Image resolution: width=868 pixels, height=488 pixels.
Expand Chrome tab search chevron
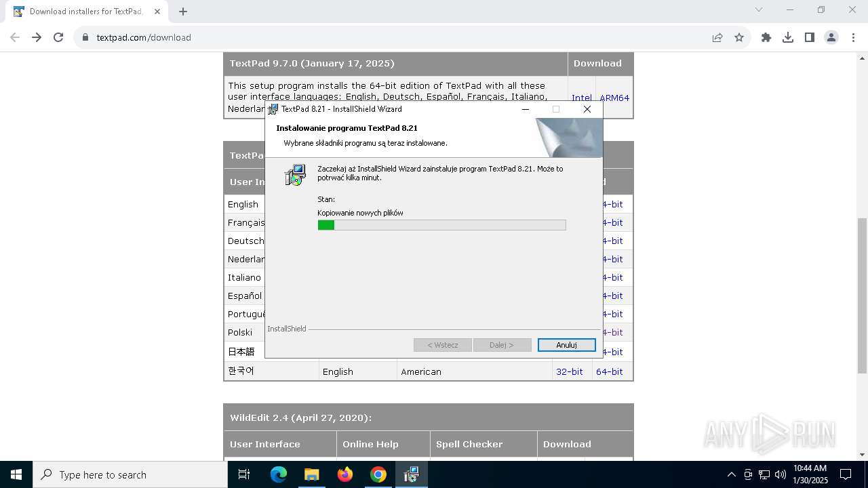[759, 9]
